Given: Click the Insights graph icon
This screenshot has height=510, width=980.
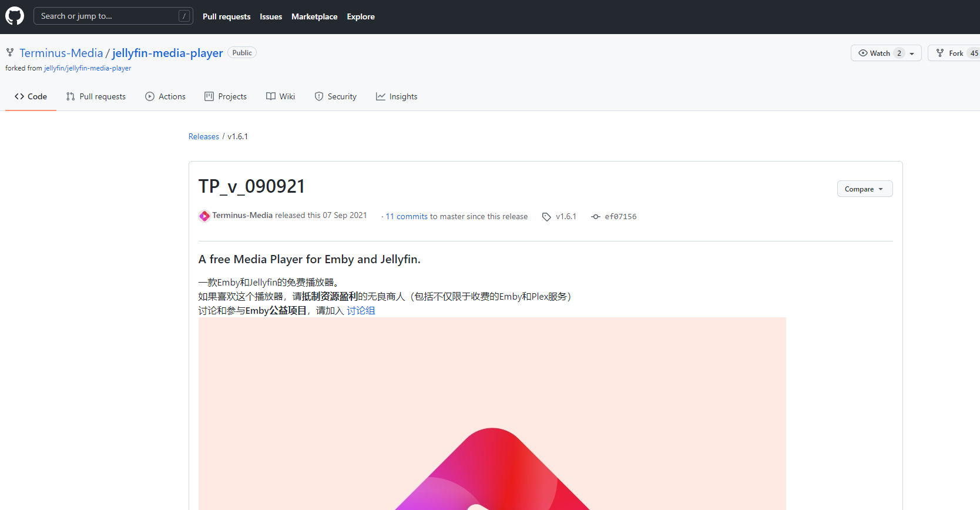Looking at the screenshot, I should point(381,96).
